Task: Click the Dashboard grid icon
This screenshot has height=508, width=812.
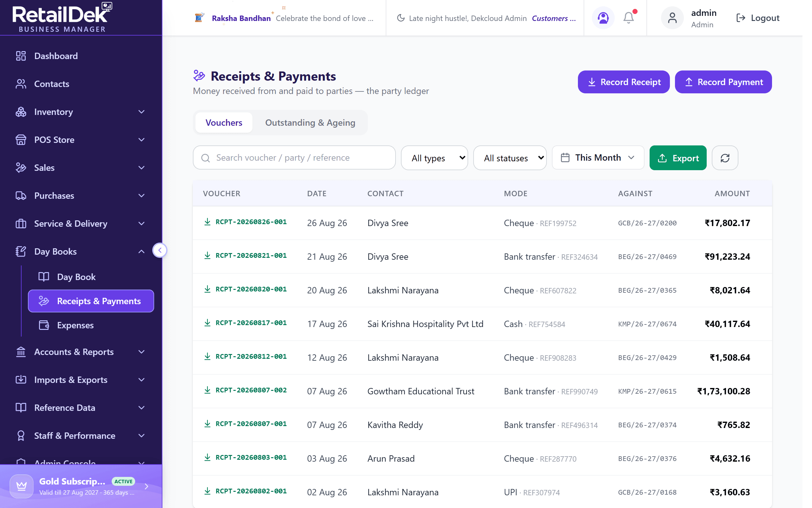Action: click(21, 56)
